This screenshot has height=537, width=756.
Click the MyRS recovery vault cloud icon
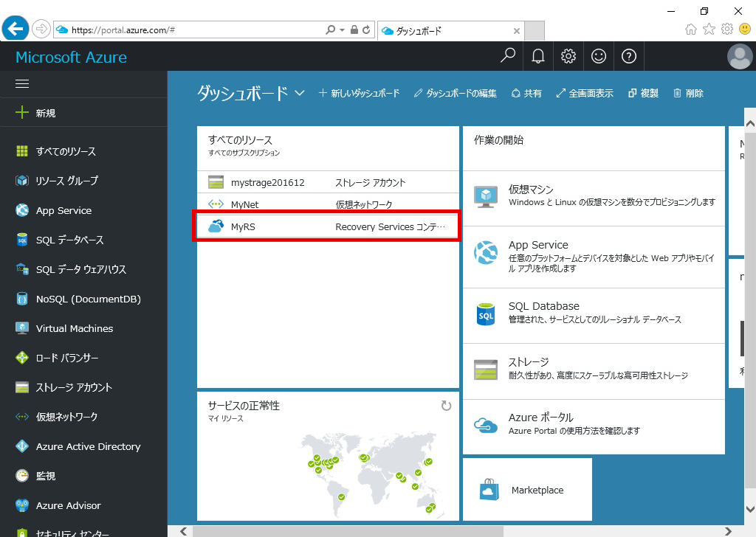(216, 226)
